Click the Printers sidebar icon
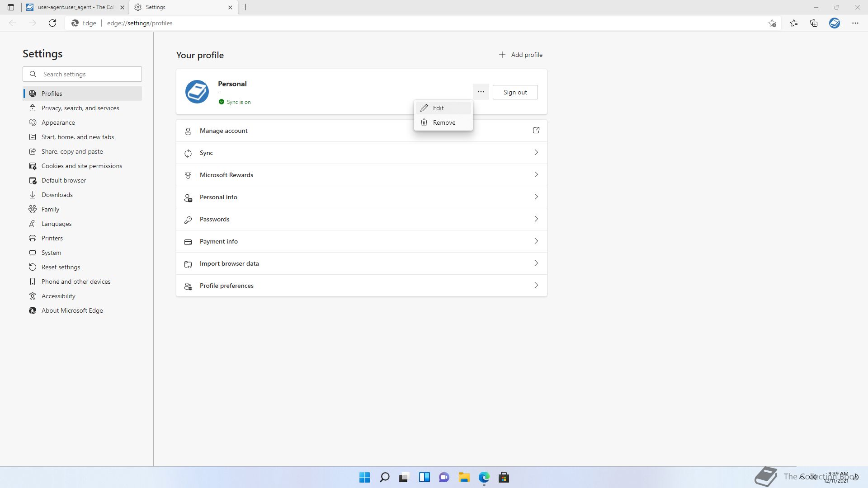The image size is (868, 488). point(33,238)
